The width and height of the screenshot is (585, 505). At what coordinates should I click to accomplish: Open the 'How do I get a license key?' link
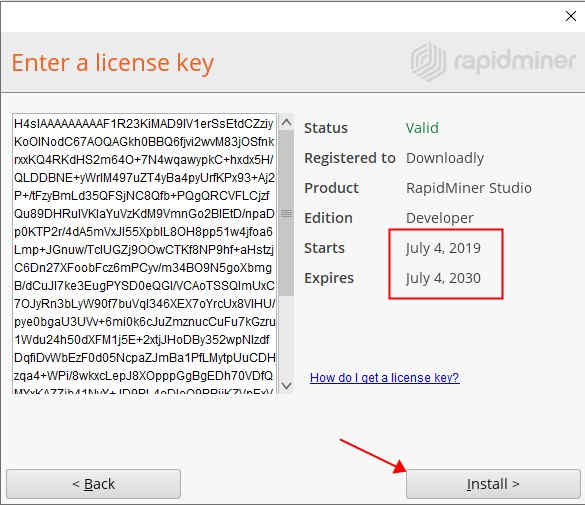(x=384, y=377)
